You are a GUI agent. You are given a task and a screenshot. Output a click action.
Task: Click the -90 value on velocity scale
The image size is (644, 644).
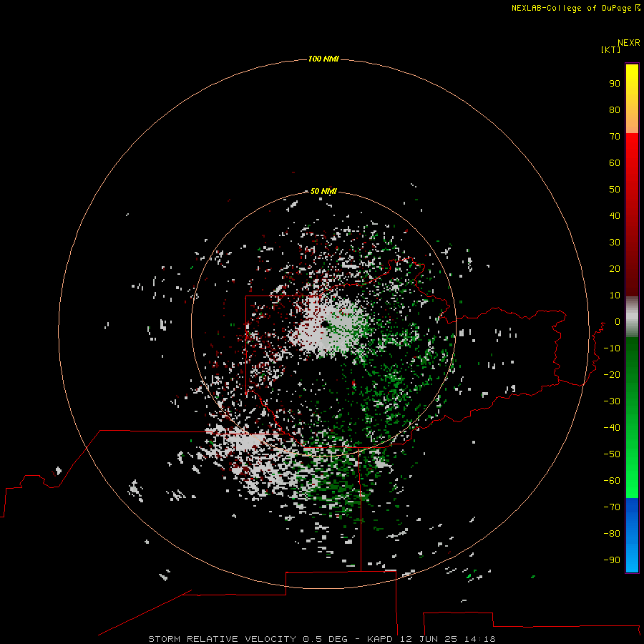tap(612, 560)
